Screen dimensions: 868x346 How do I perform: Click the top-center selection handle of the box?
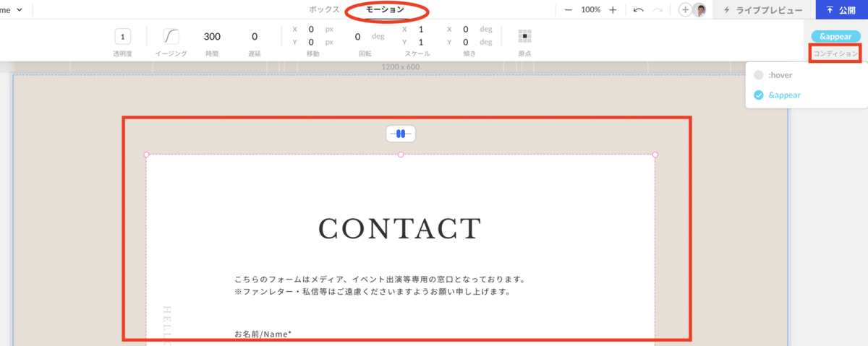point(401,155)
